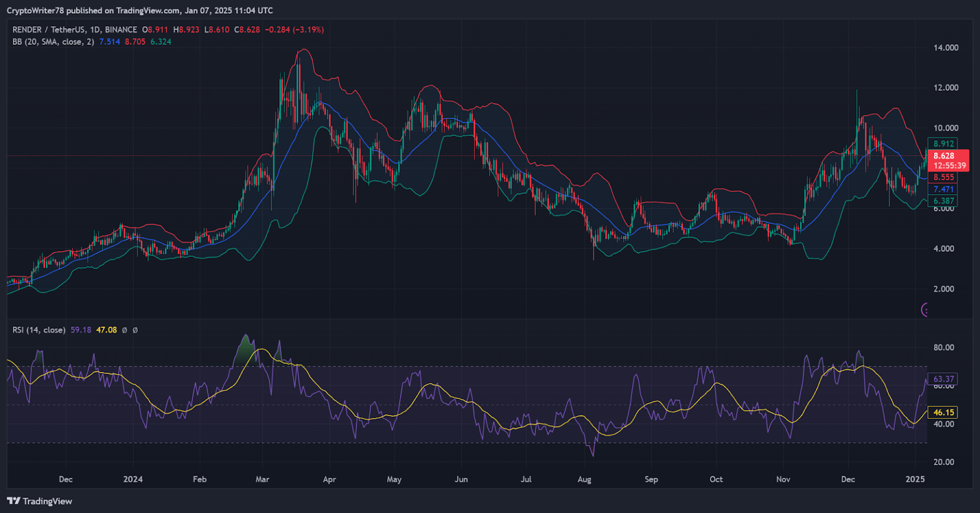
Task: Click the 80.00 RSI axis label
Action: (944, 348)
